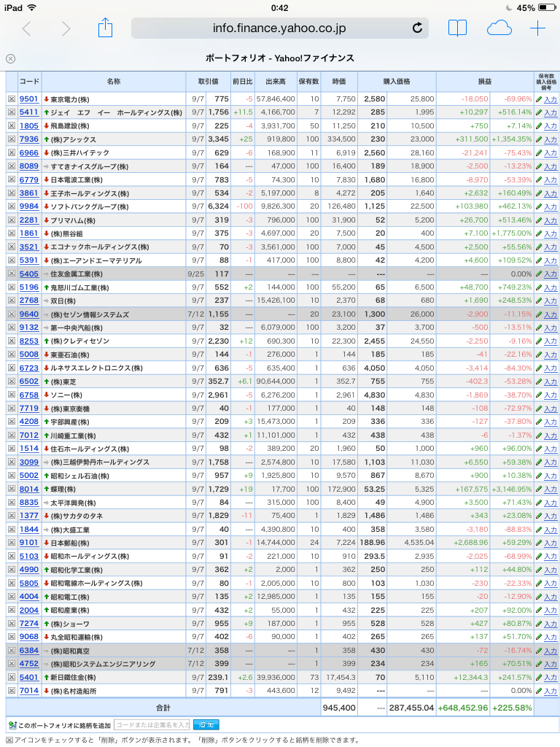Select the total gain +648,452.96 cell
Screen dimensions: 560x747
pyautogui.click(x=463, y=708)
